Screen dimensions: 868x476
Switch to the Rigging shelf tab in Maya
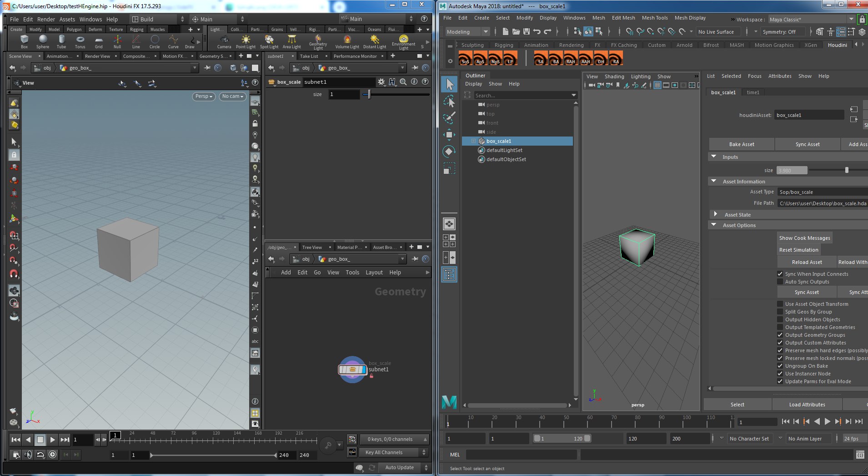click(504, 45)
